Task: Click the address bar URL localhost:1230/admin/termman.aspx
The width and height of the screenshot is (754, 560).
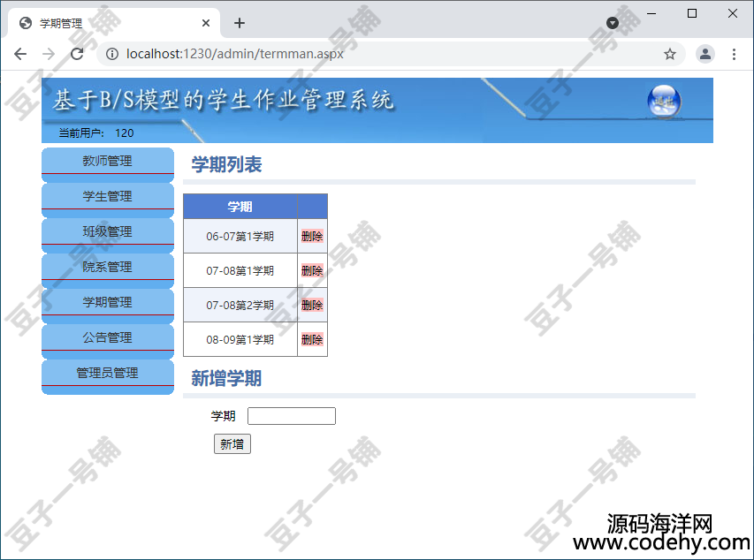Action: point(234,54)
